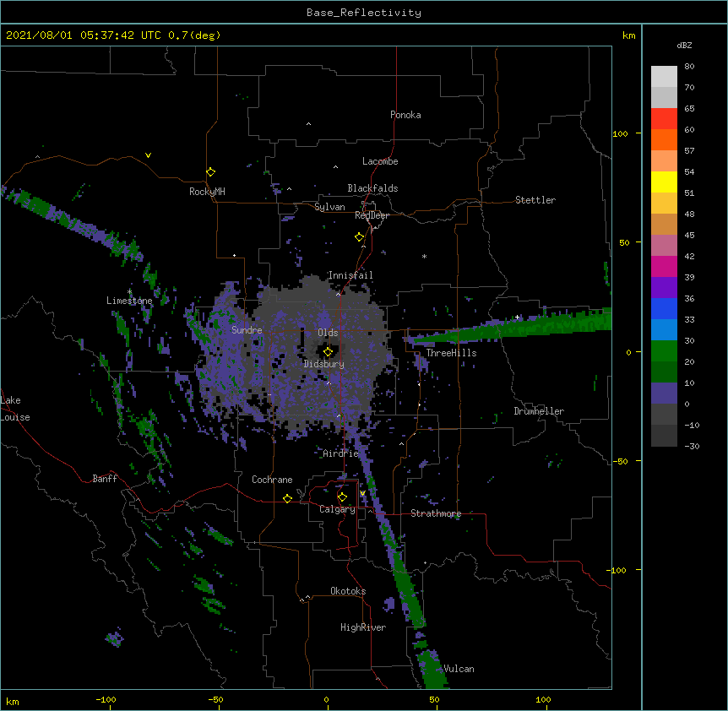Click the Strathmore label
Screen dimensions: 728x711
pos(436,513)
